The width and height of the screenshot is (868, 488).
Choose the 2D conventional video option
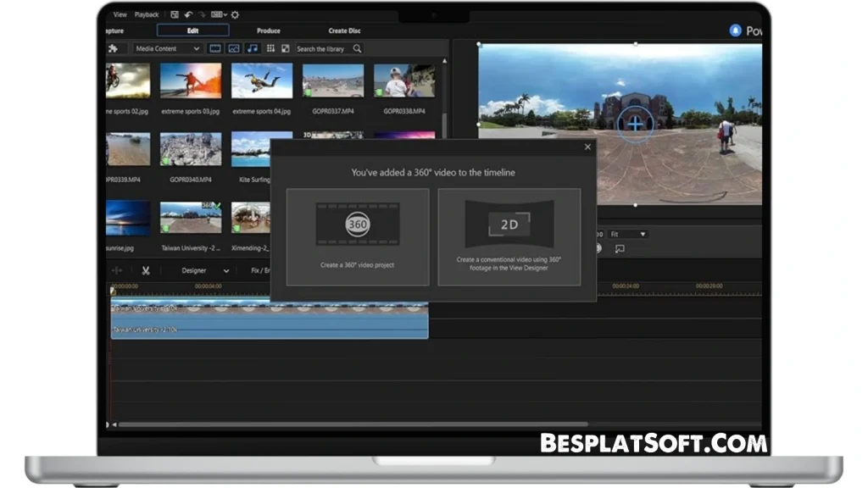509,236
